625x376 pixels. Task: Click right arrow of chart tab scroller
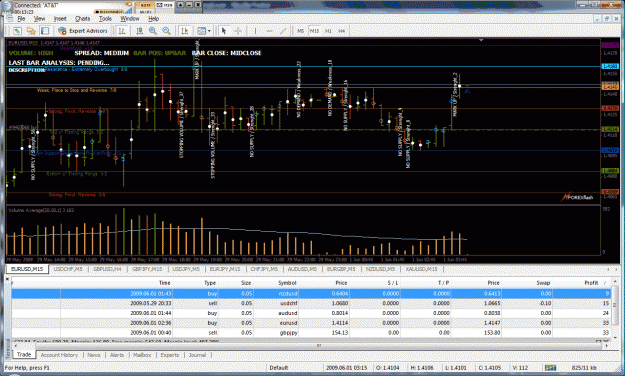[617, 270]
